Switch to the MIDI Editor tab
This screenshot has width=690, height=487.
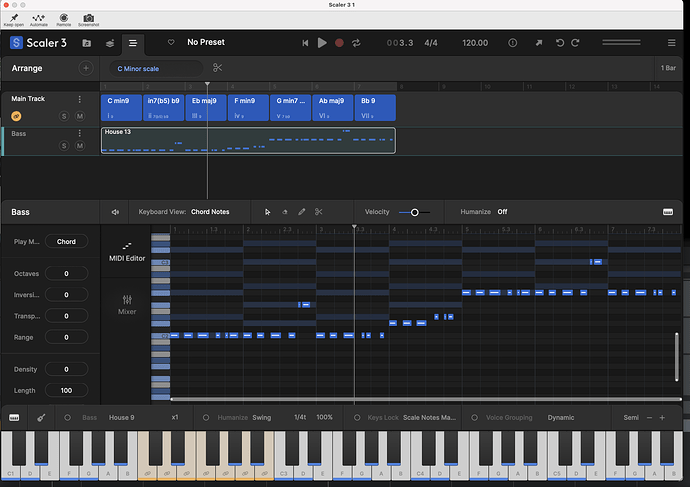[x=127, y=252]
